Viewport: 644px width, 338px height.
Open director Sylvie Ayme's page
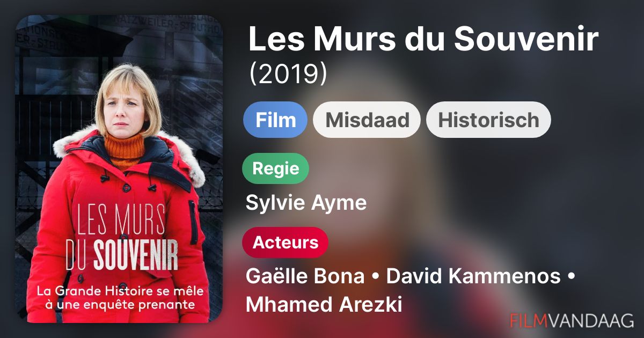click(306, 203)
